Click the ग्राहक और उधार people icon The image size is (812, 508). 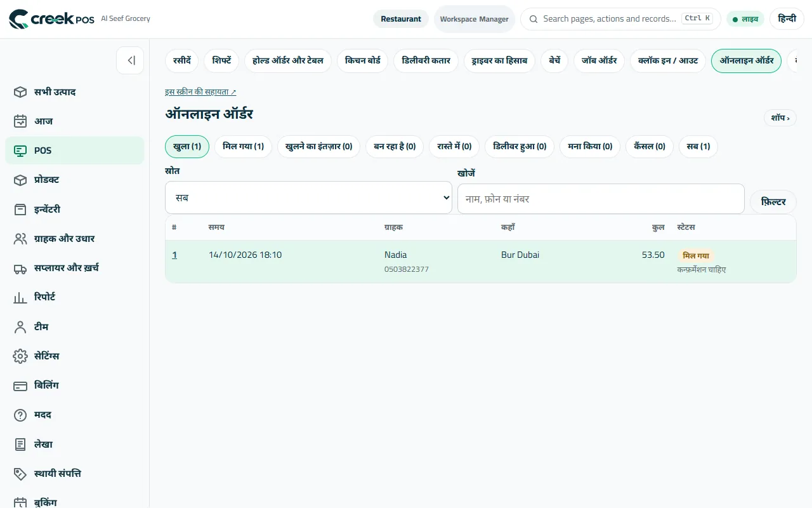click(x=20, y=239)
